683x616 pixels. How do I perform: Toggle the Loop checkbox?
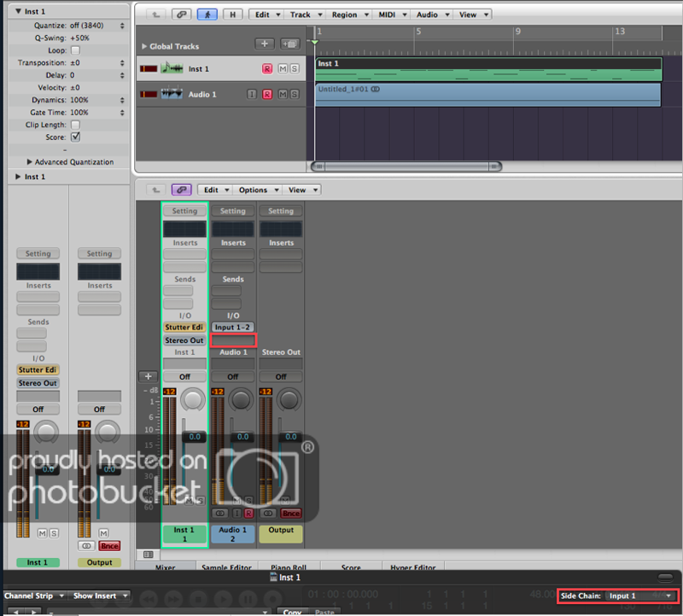click(75, 50)
